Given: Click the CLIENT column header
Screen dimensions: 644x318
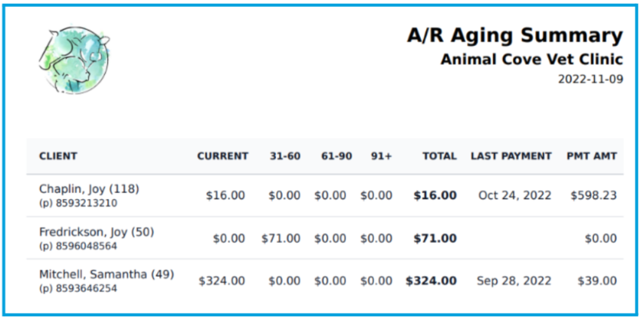Looking at the screenshot, I should (58, 156).
